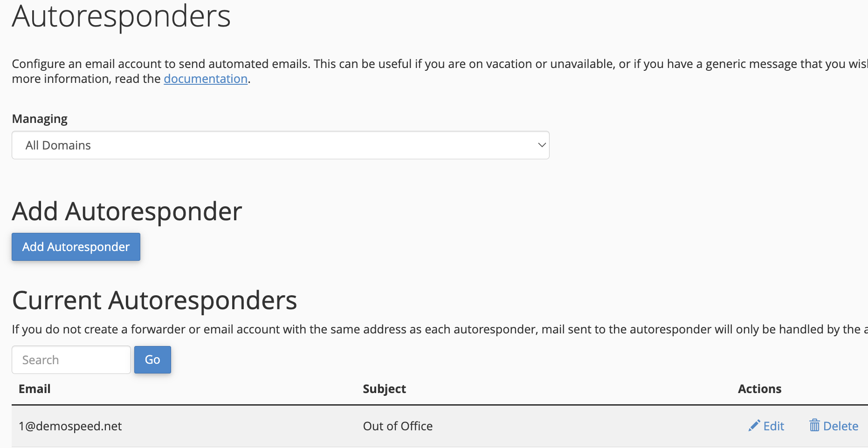868x448 pixels.
Task: Click the Autoresponders page title
Action: (x=121, y=17)
